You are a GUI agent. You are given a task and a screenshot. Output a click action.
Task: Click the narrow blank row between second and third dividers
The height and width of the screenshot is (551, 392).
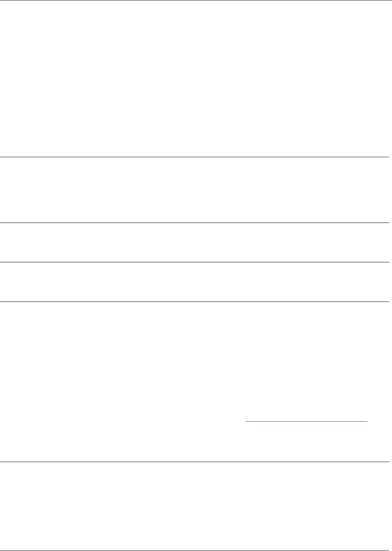[194, 242]
